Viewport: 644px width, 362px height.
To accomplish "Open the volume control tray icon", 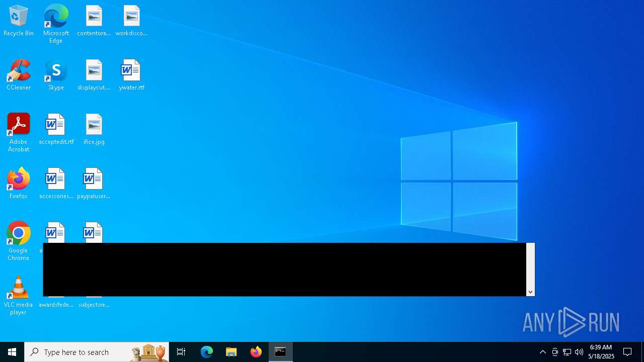I will [x=579, y=352].
